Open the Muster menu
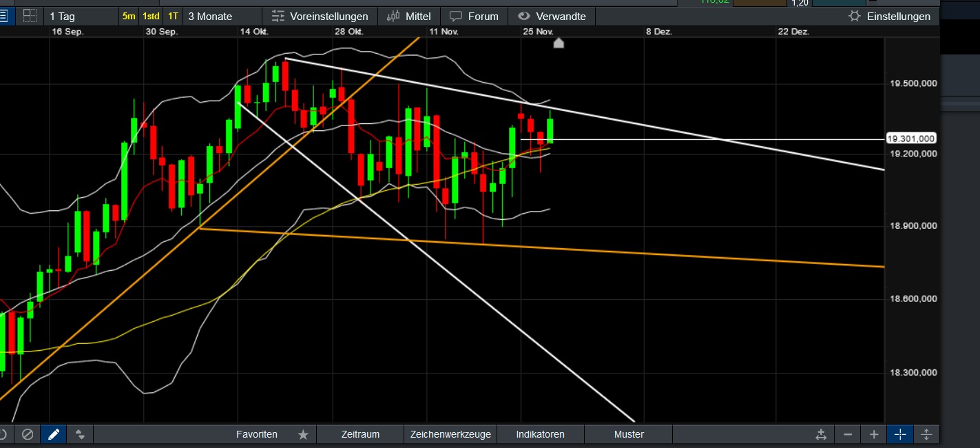Viewport: 980px width, 448px height. point(629,434)
